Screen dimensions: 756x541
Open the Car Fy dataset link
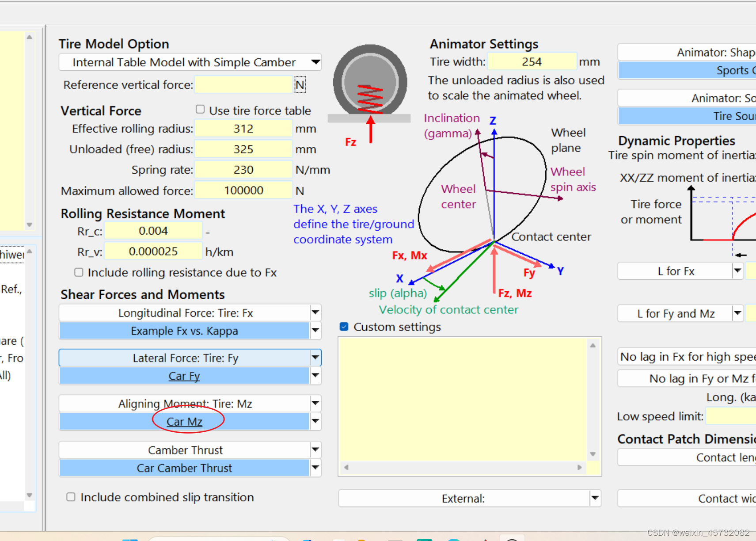[x=184, y=376]
